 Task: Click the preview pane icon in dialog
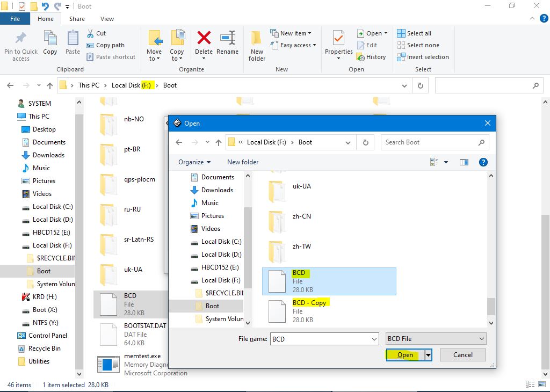pos(464,162)
